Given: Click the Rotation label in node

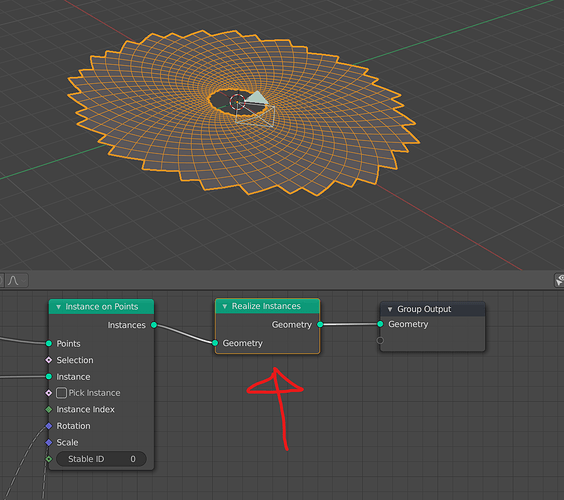Looking at the screenshot, I should pyautogui.click(x=73, y=426).
